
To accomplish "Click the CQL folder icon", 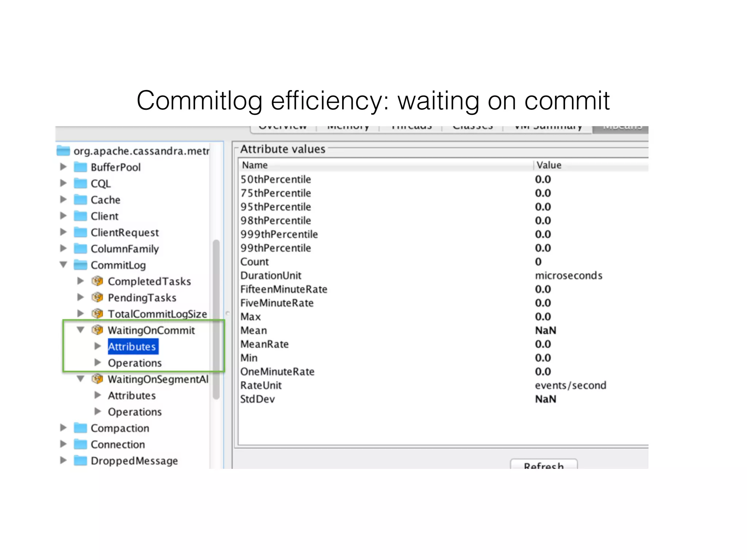I will point(80,183).
